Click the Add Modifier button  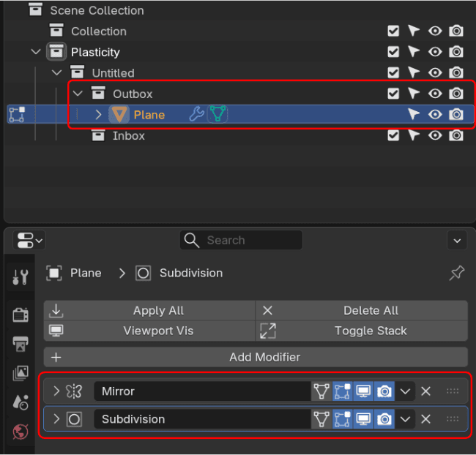[x=255, y=357]
